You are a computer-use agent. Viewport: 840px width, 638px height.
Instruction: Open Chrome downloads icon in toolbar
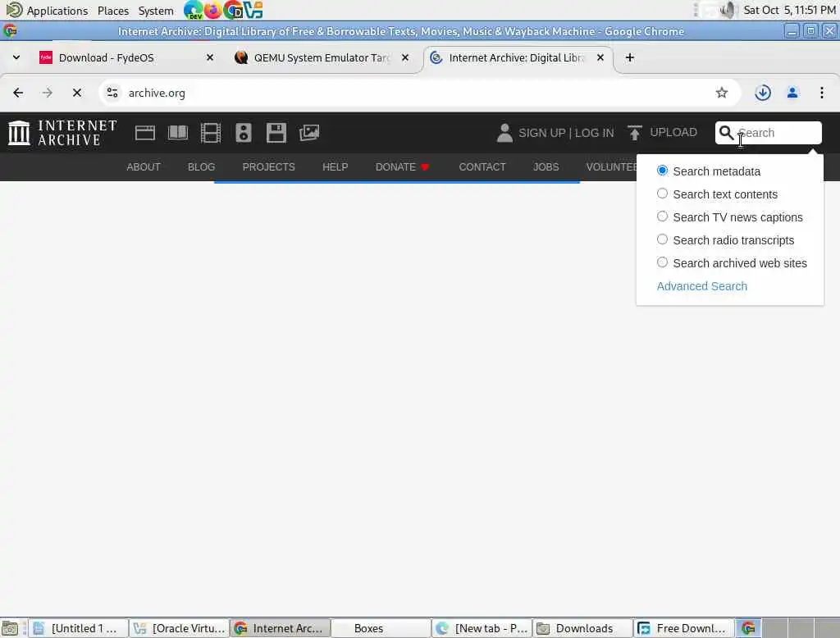coord(762,93)
